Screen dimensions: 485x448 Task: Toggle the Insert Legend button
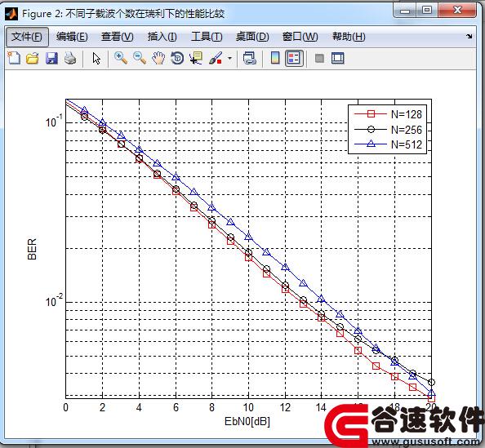click(x=294, y=58)
